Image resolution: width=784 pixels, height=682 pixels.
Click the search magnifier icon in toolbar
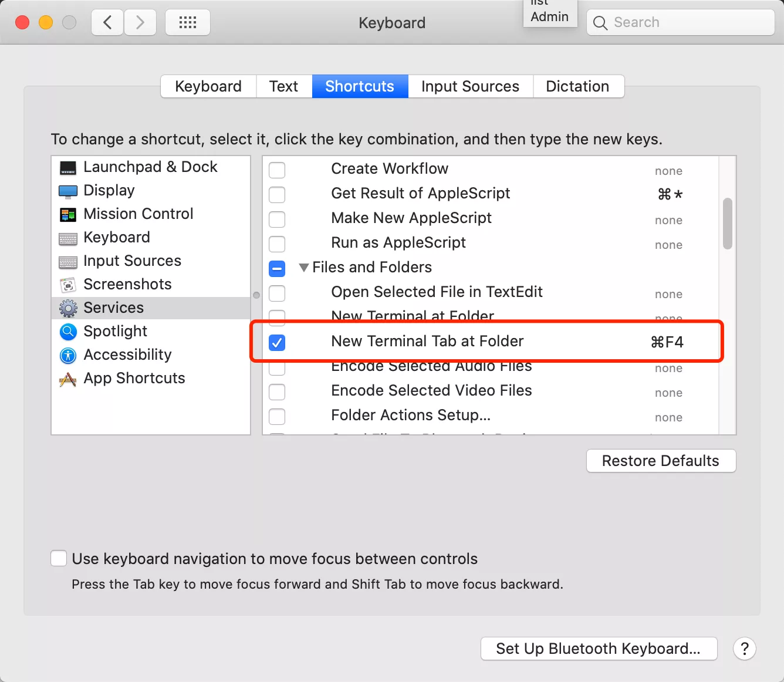pyautogui.click(x=600, y=23)
